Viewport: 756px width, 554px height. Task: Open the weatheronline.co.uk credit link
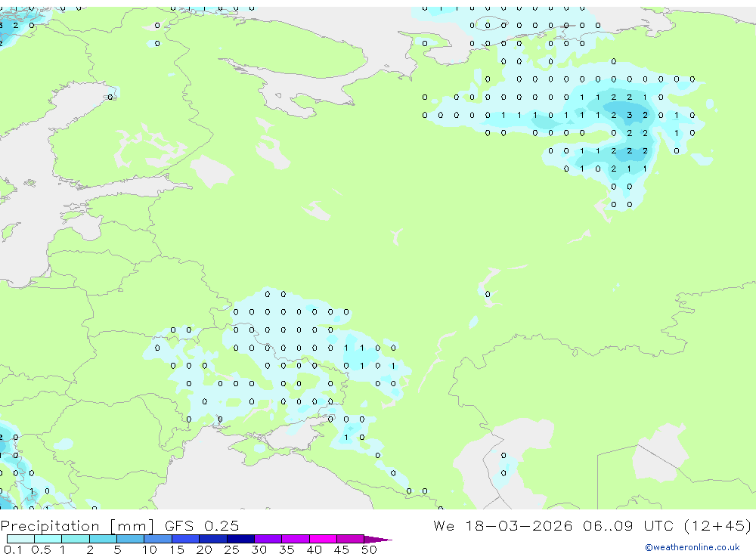coord(692,547)
